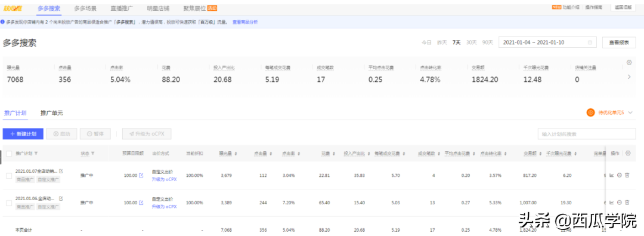The height and width of the screenshot is (236, 644).
Task: Click the toolbar 升级为 oCPX button
Action: (147, 134)
